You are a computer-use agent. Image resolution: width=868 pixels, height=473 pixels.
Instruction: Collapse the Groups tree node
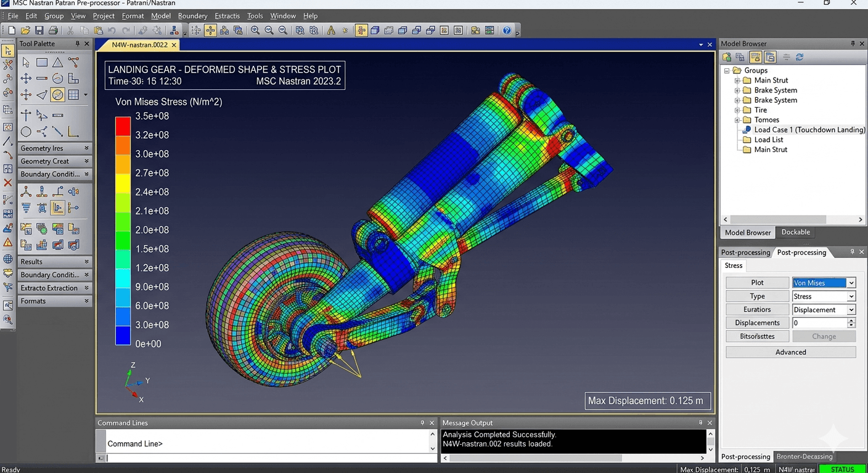click(x=727, y=71)
